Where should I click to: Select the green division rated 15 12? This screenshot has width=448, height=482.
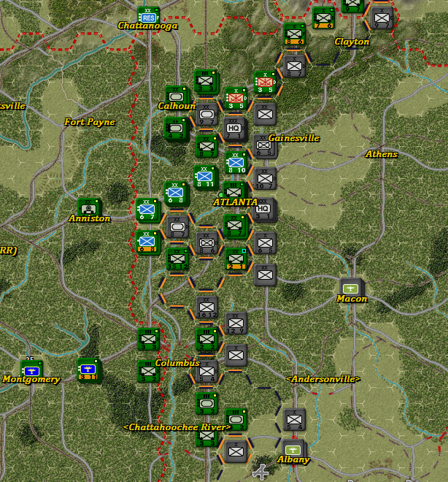pyautogui.click(x=177, y=259)
